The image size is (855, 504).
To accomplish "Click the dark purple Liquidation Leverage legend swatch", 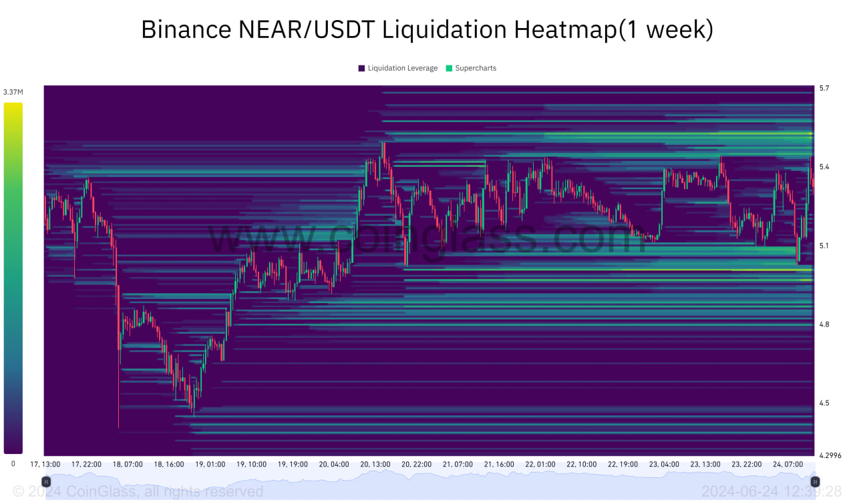I will (x=361, y=68).
